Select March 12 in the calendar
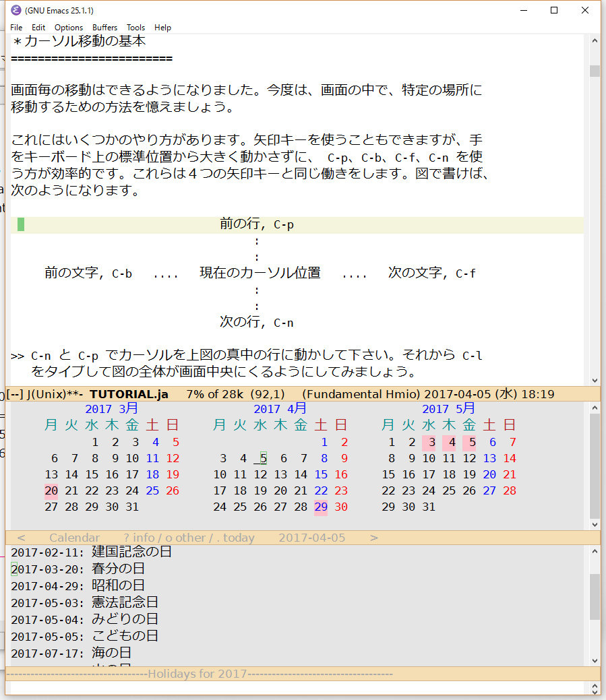Viewport: 606px width, 700px height. point(173,458)
